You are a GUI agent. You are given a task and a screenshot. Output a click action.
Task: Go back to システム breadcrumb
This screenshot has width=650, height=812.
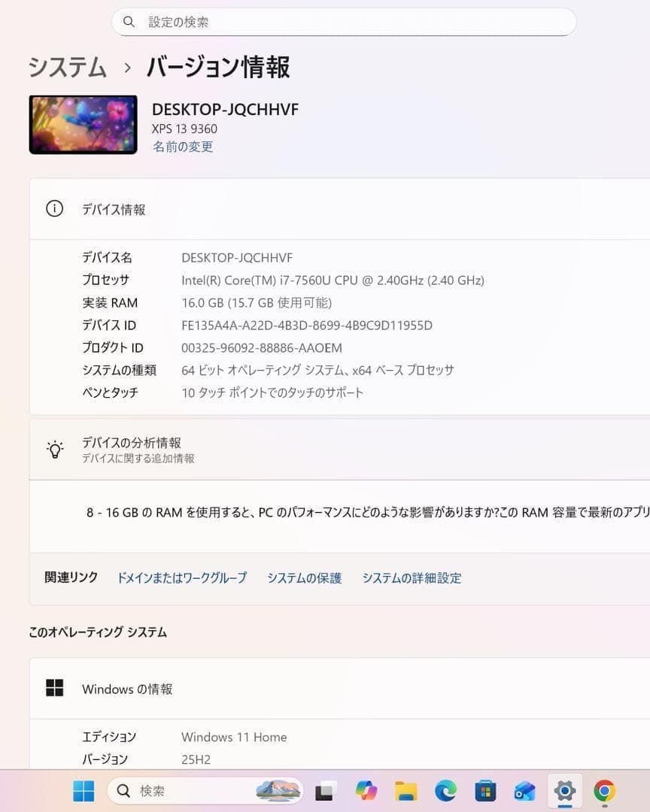(x=68, y=68)
